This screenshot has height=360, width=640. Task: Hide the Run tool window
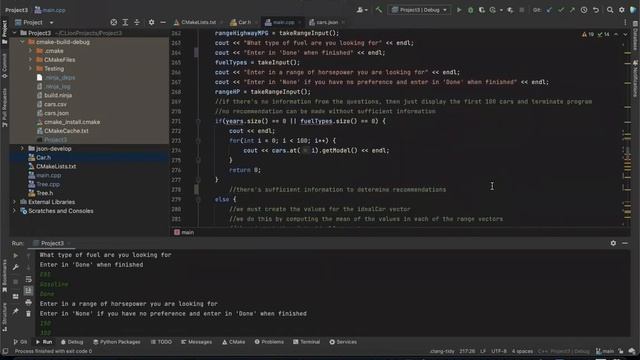click(x=625, y=243)
